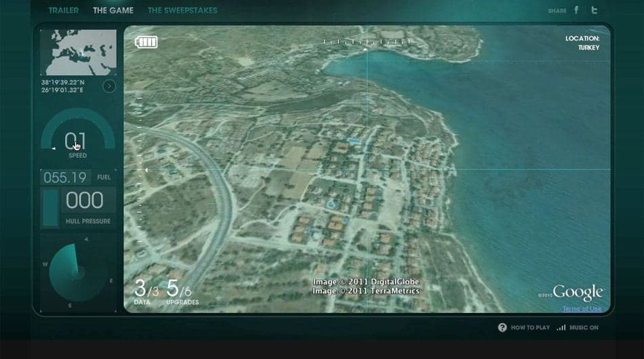
Task: Open the Trailer tab
Action: tap(64, 11)
